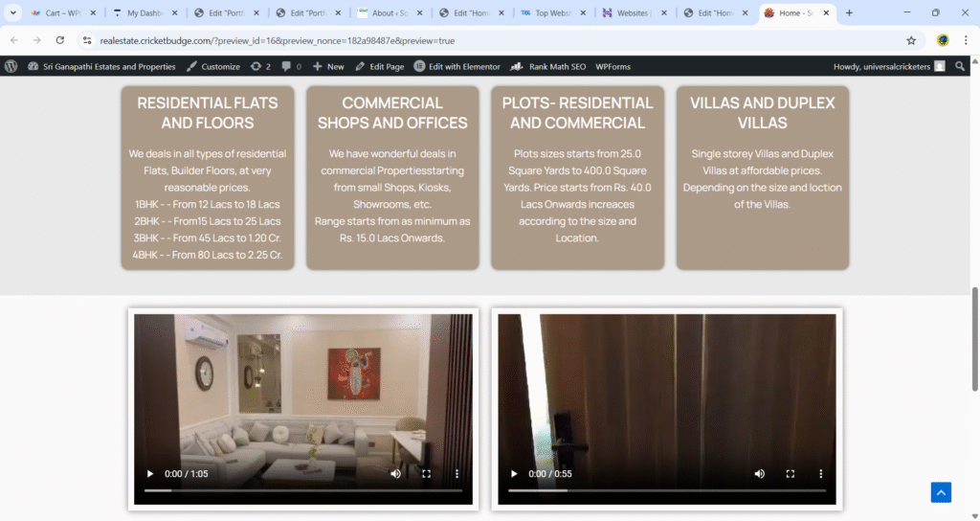This screenshot has width=980, height=521.
Task: Open the browser tab search dropdown
Action: 13,13
